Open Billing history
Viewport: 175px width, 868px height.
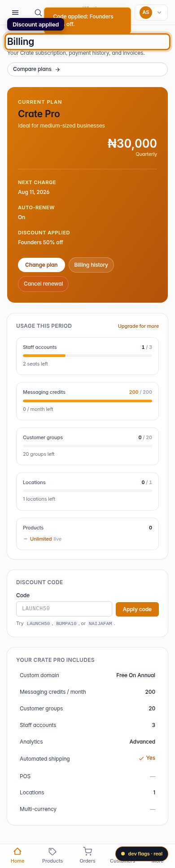point(91,265)
